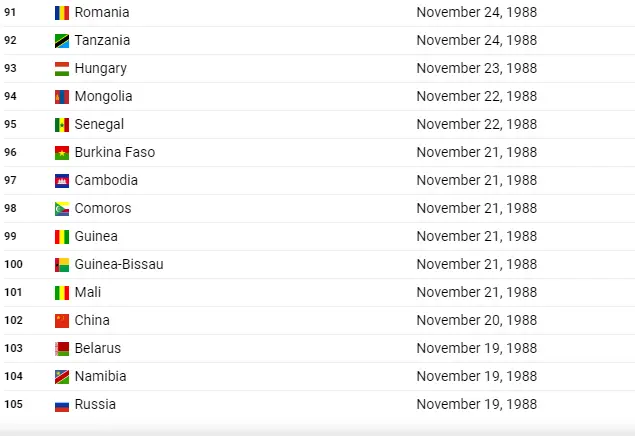
Task: Click the Burkina Faso flag icon
Action: pyautogui.click(x=62, y=153)
